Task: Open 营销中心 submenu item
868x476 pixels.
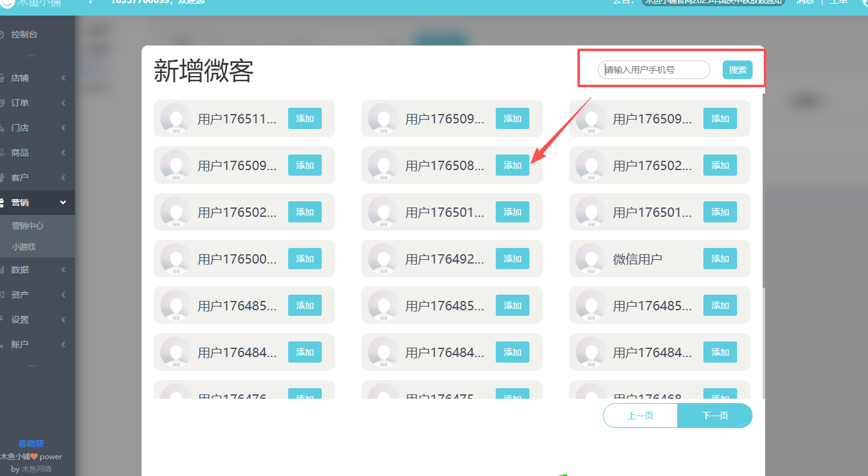Action: (27, 226)
